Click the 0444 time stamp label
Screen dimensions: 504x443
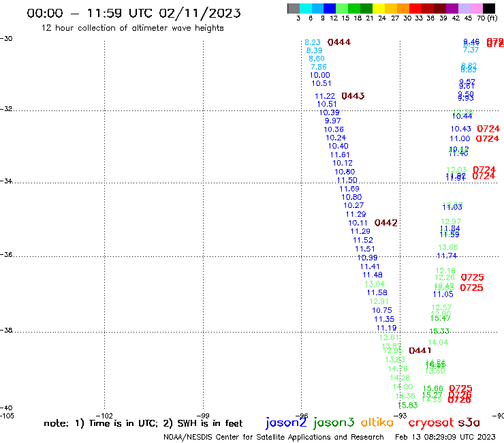tap(339, 42)
